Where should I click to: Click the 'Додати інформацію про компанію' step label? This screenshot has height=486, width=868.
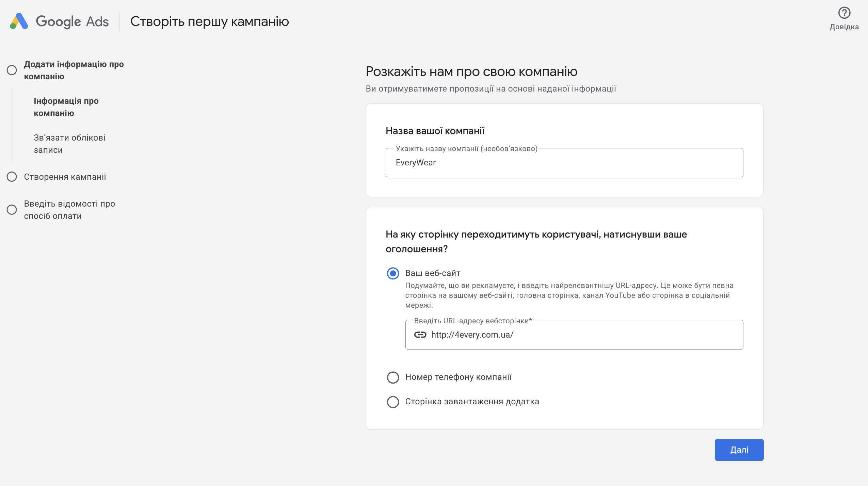[x=74, y=70]
